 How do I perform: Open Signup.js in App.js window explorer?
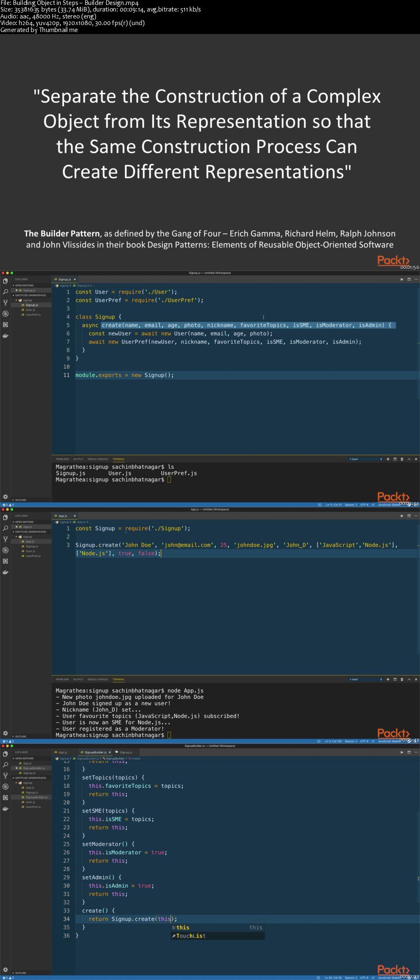tap(32, 546)
